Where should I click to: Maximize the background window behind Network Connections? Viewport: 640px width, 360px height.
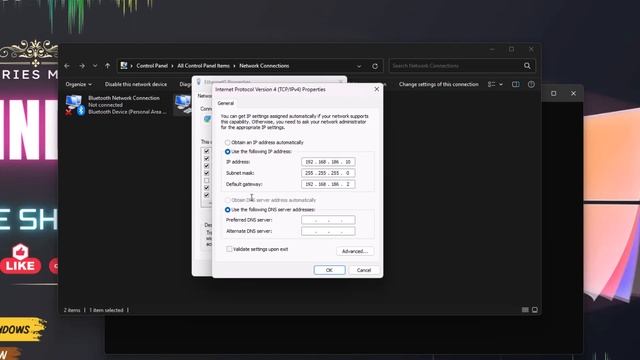click(x=553, y=93)
